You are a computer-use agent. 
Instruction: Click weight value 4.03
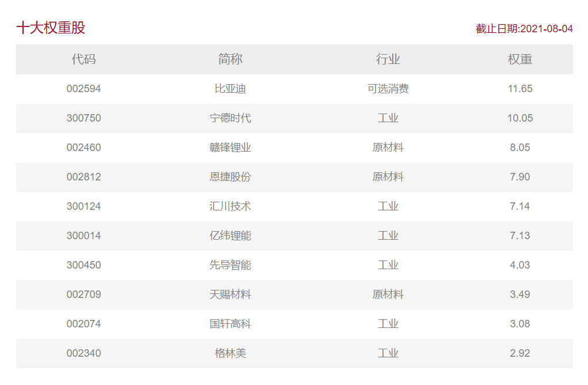coord(520,265)
